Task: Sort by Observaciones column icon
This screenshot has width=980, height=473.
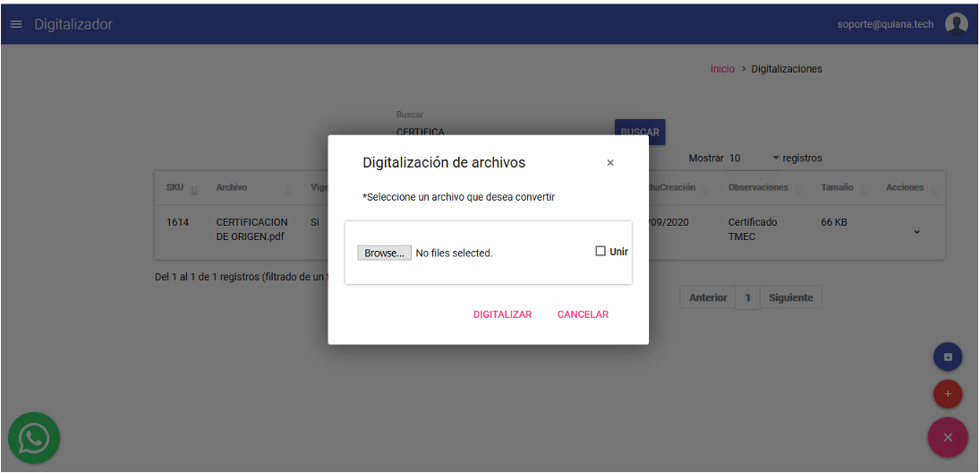Action: (798, 190)
